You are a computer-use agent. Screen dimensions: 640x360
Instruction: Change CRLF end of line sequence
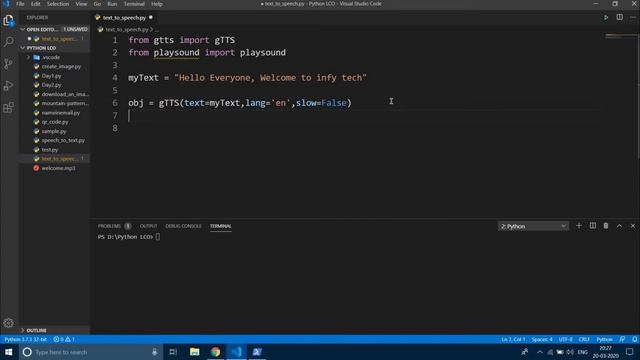584,339
